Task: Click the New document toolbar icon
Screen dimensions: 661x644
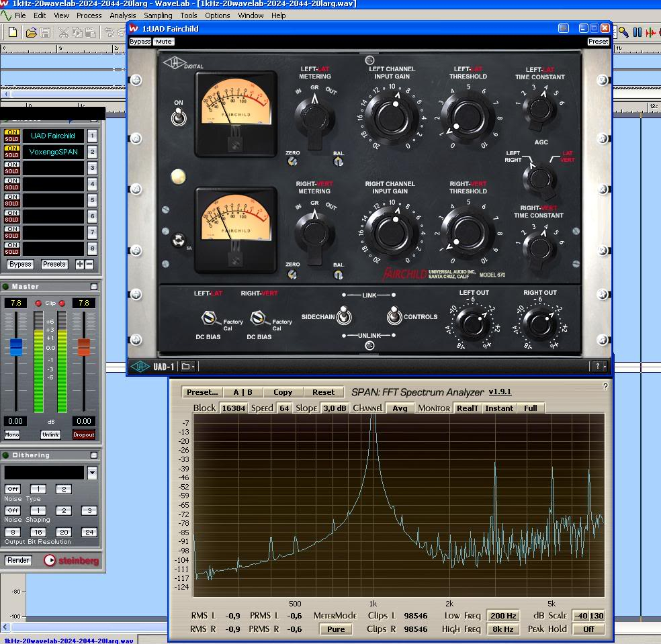Action: [x=13, y=32]
